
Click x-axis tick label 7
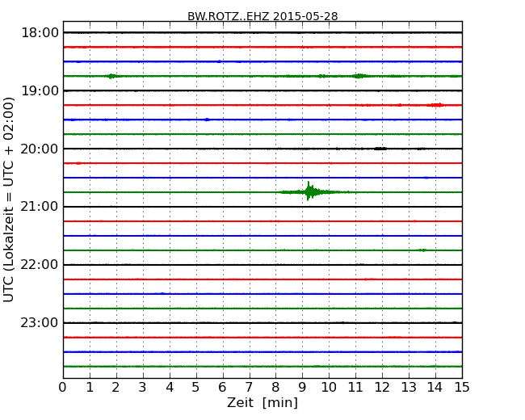249,387
